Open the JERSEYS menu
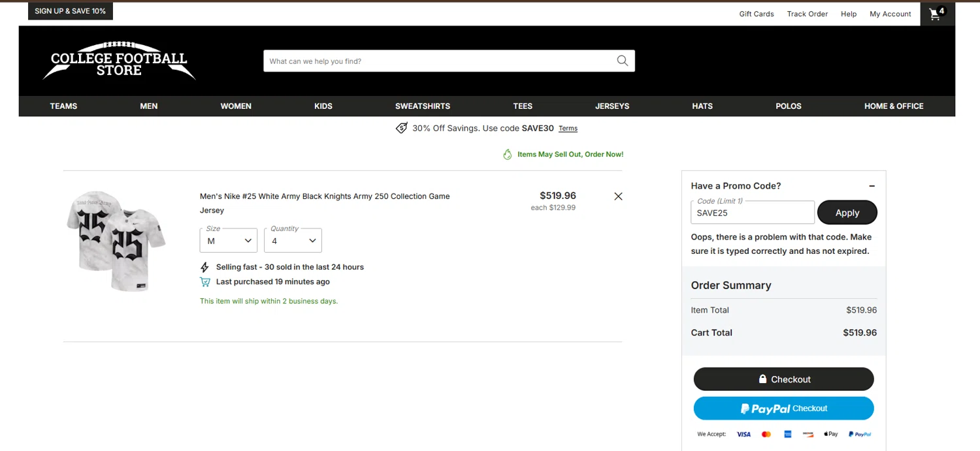This screenshot has width=980, height=451. 612,106
